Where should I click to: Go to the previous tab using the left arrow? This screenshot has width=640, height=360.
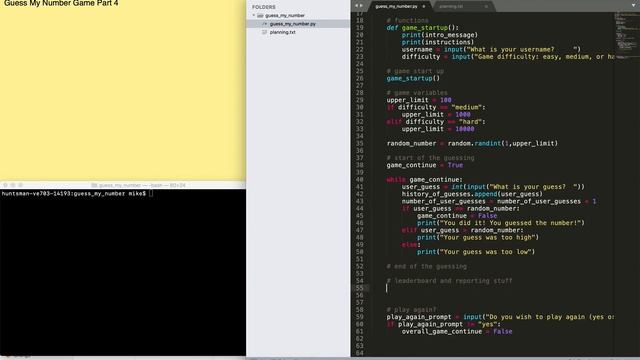pyautogui.click(x=356, y=6)
